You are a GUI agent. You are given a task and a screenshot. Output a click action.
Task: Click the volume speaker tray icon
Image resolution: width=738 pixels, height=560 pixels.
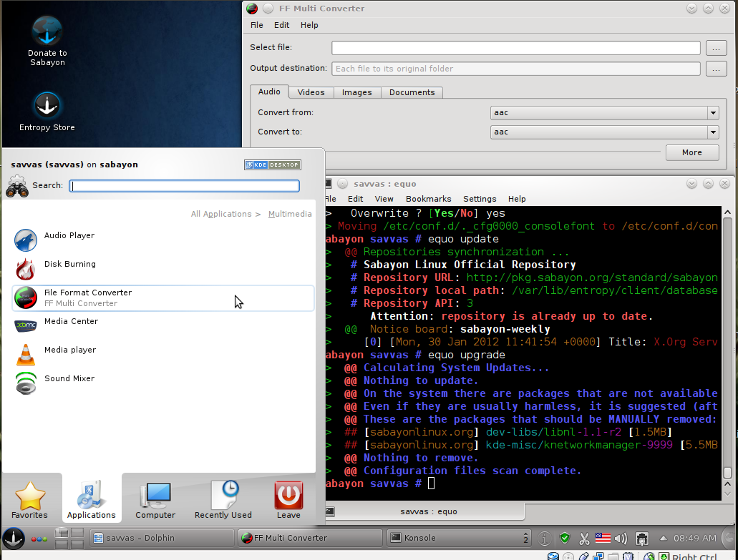coord(621,538)
